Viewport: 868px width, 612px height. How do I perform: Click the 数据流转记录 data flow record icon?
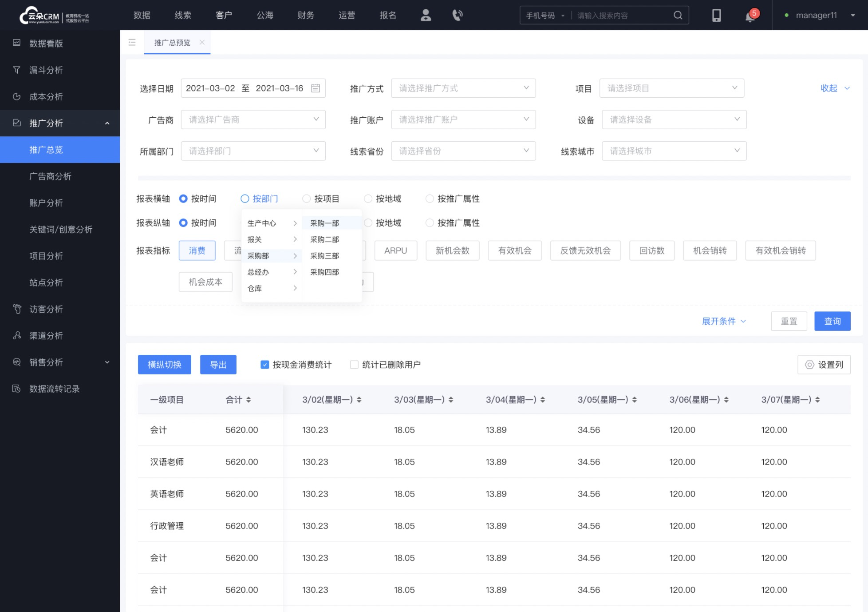(17, 389)
